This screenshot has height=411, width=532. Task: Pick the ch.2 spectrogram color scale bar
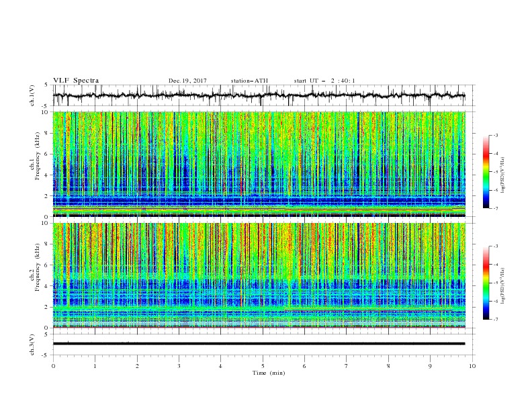coord(486,283)
